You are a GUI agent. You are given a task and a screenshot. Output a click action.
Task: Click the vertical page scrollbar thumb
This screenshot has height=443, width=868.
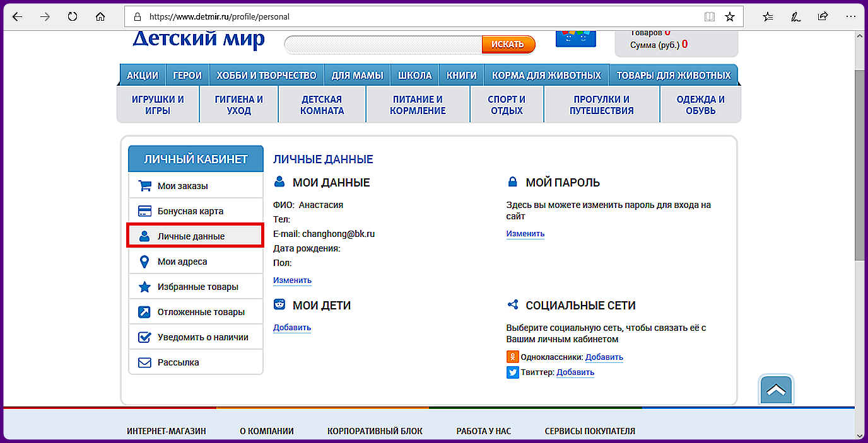tap(860, 164)
